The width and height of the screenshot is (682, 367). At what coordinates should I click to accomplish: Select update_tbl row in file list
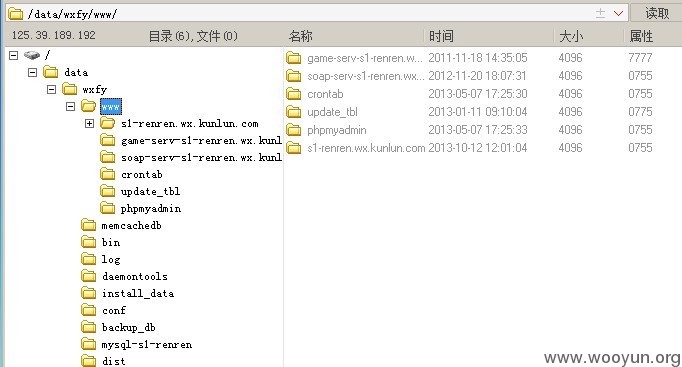[x=332, y=112]
